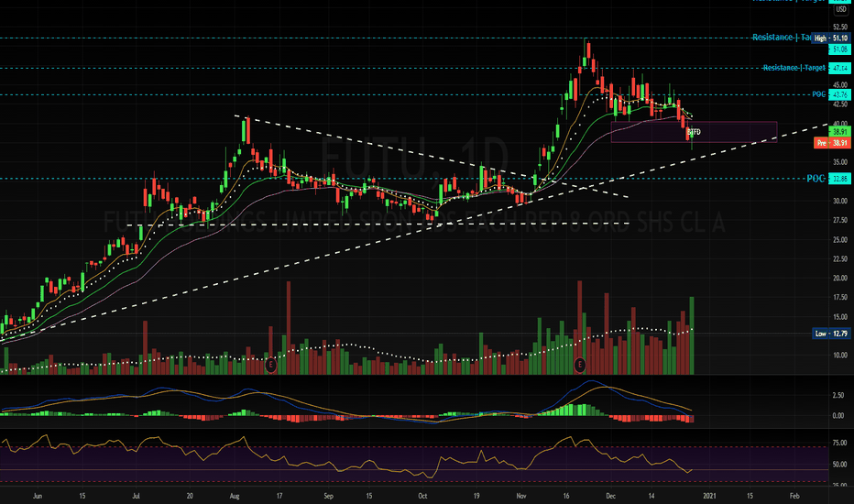Click the High 51.10 price label
This screenshot has width=854, height=504.
coord(830,38)
